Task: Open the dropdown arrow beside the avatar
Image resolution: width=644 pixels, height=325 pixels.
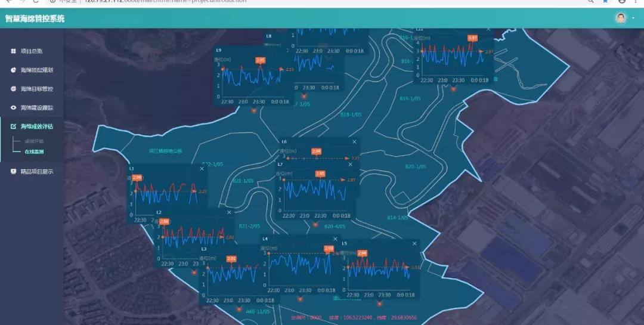Action: tap(633, 18)
